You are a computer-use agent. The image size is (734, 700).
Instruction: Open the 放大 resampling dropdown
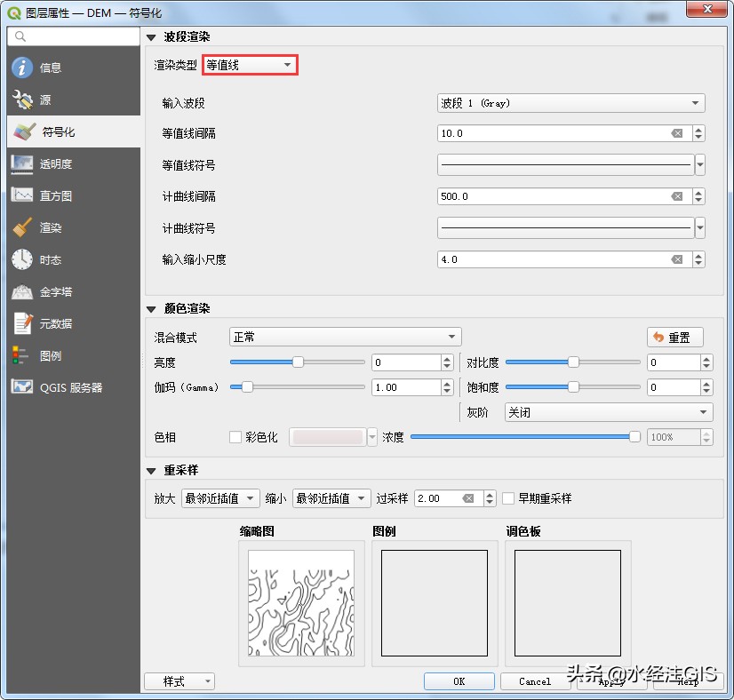(x=220, y=498)
